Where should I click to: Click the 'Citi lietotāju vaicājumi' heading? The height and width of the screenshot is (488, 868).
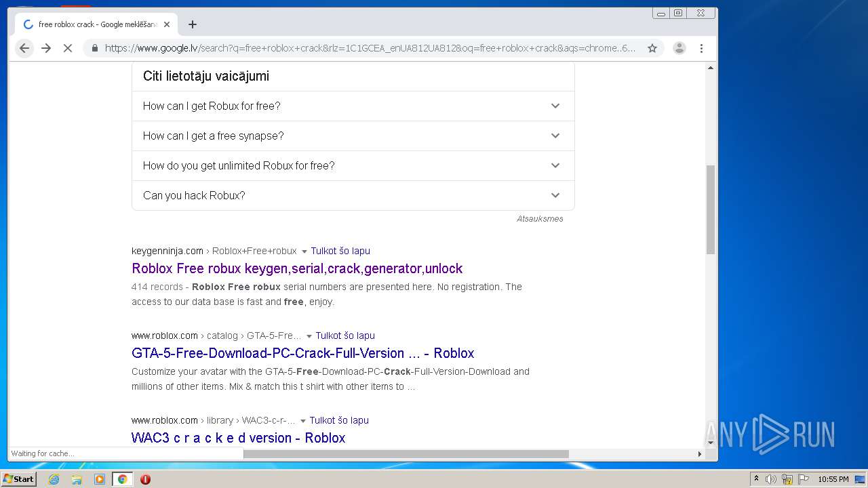coord(206,76)
